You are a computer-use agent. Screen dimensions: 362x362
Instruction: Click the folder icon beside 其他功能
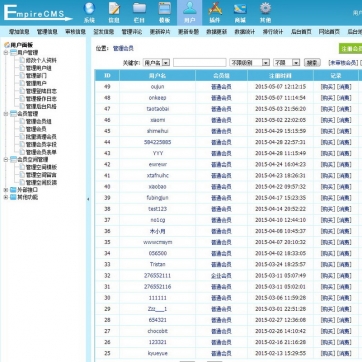[13, 197]
